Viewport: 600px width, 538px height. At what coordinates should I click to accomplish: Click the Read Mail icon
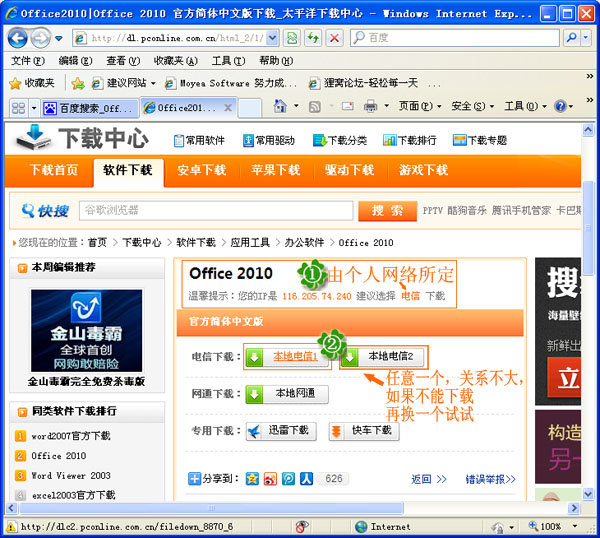[x=347, y=106]
